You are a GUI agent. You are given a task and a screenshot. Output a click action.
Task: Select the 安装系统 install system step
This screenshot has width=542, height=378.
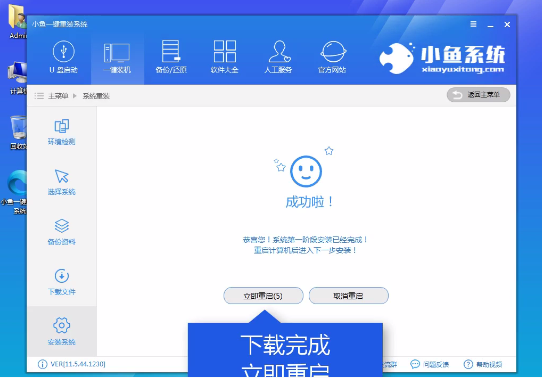coord(62,332)
